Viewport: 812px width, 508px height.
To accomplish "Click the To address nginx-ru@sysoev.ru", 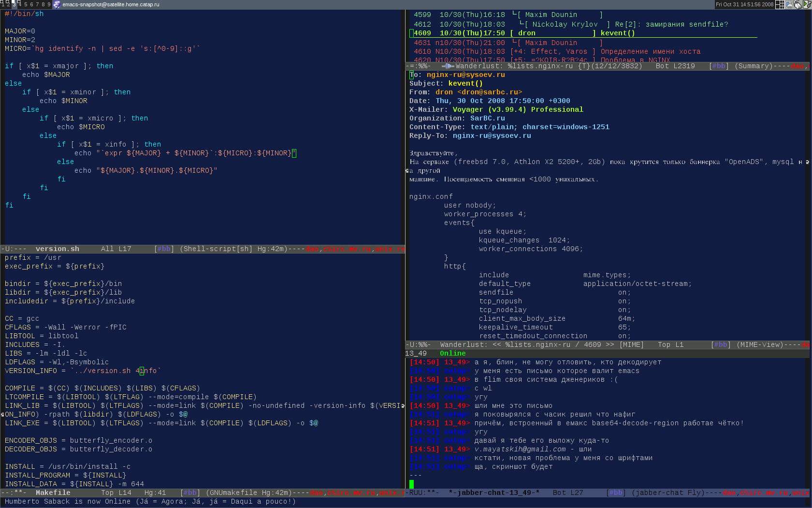I will click(465, 75).
